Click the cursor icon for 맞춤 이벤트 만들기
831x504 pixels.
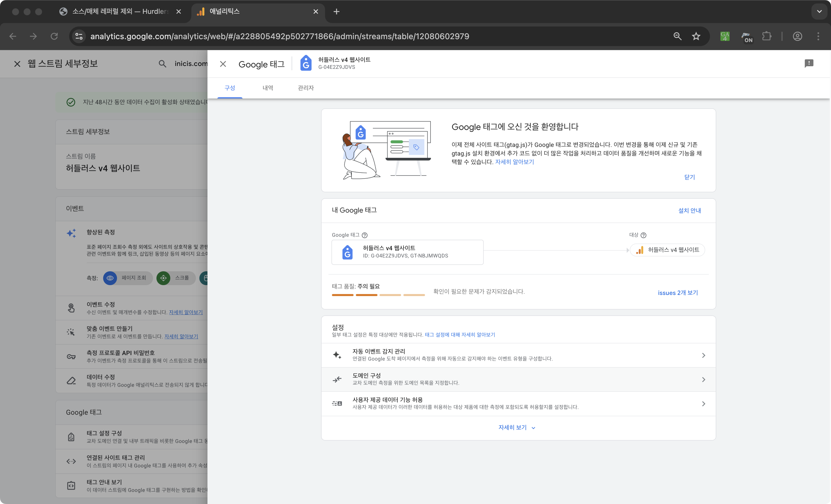coord(71,332)
